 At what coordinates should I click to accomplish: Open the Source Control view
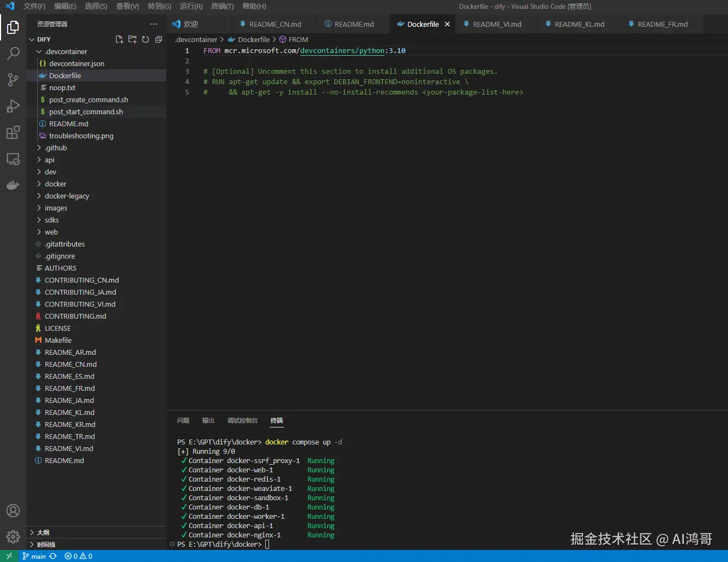tap(13, 79)
